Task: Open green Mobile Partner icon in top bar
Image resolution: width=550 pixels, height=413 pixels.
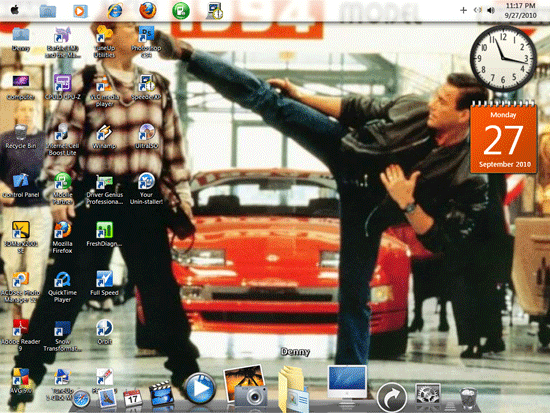Action: click(181, 11)
